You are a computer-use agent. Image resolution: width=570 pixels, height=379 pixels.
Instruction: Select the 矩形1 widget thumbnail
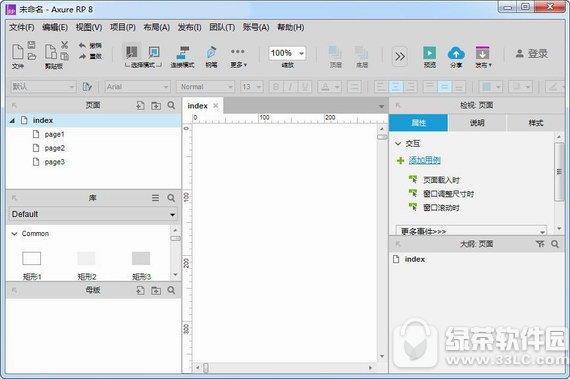[32, 258]
